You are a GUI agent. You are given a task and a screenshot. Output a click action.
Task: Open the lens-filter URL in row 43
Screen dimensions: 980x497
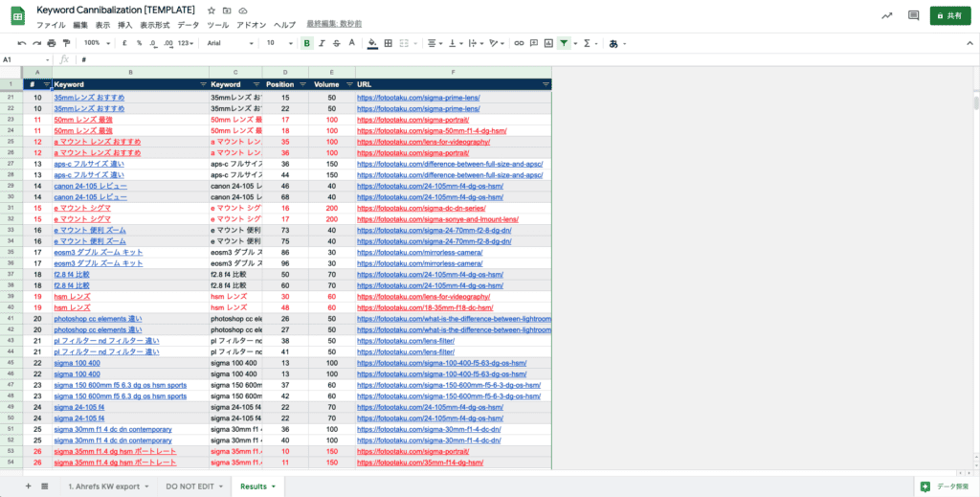point(406,341)
